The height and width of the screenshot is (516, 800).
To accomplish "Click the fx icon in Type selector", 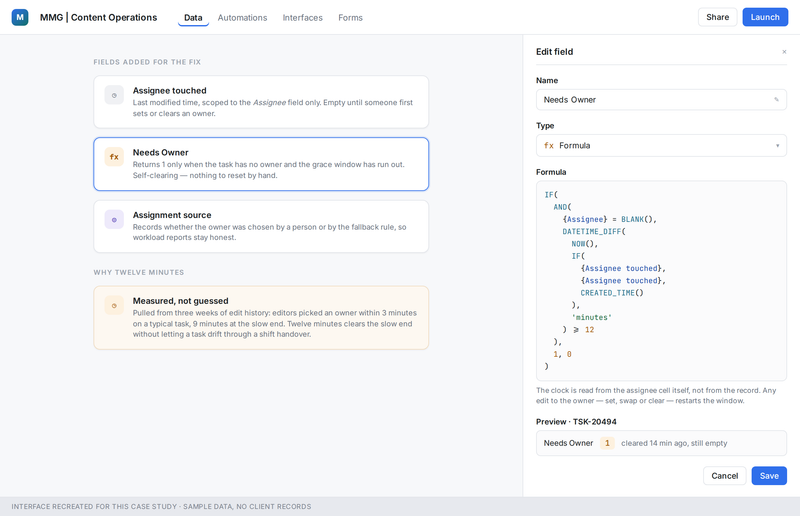I will [x=549, y=145].
